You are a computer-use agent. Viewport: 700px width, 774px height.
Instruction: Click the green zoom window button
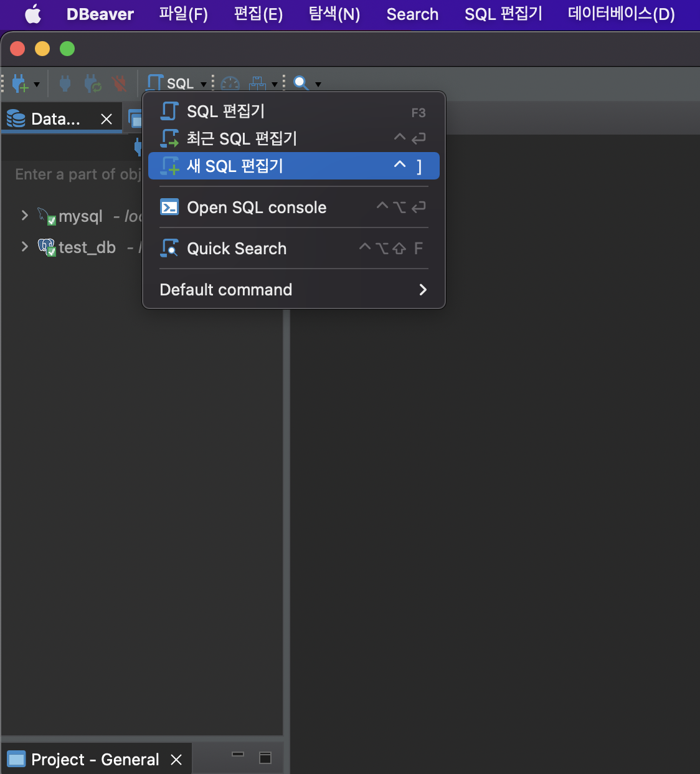[67, 49]
